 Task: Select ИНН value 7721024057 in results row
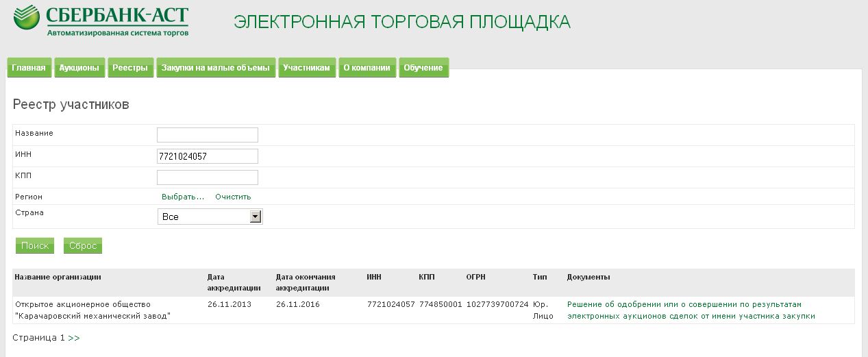(391, 304)
